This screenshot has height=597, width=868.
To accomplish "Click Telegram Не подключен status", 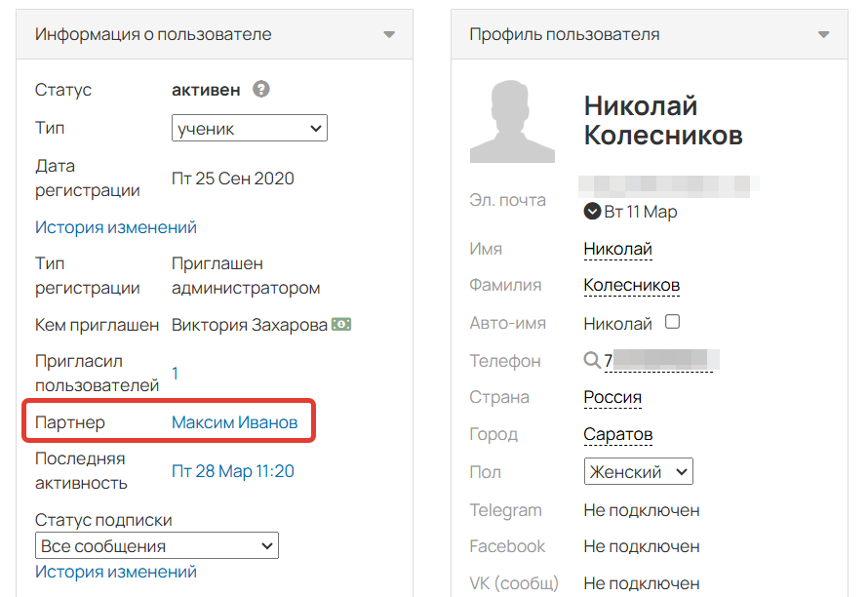I will coord(642,510).
